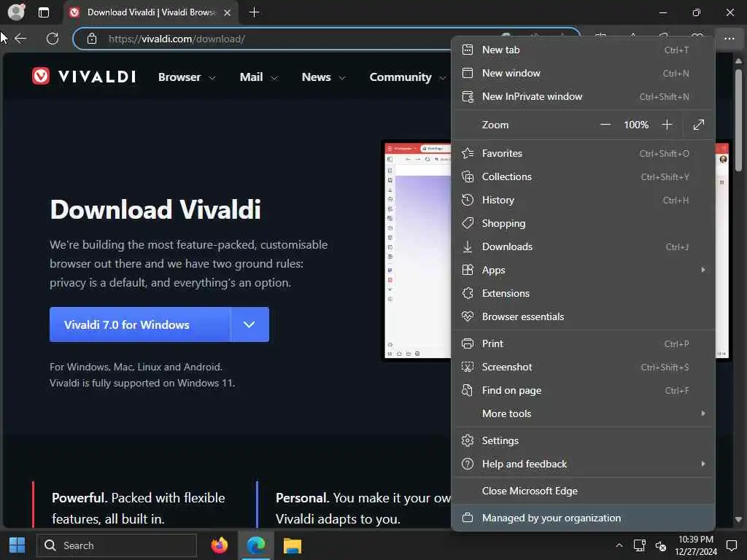Open Settings from the menu

pyautogui.click(x=584, y=441)
